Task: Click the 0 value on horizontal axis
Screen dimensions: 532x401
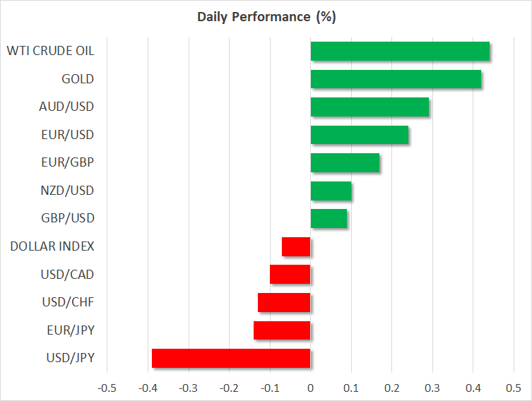Action: (x=310, y=388)
